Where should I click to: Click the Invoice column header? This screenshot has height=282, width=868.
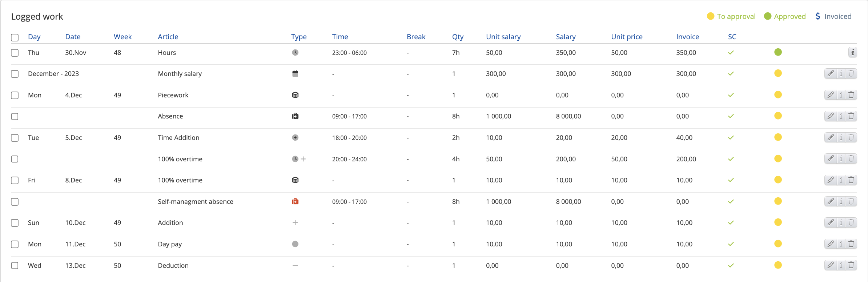[687, 37]
